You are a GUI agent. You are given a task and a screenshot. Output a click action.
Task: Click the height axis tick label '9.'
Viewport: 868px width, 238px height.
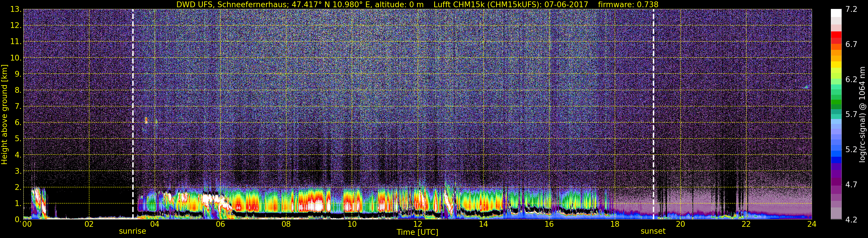pos(18,74)
